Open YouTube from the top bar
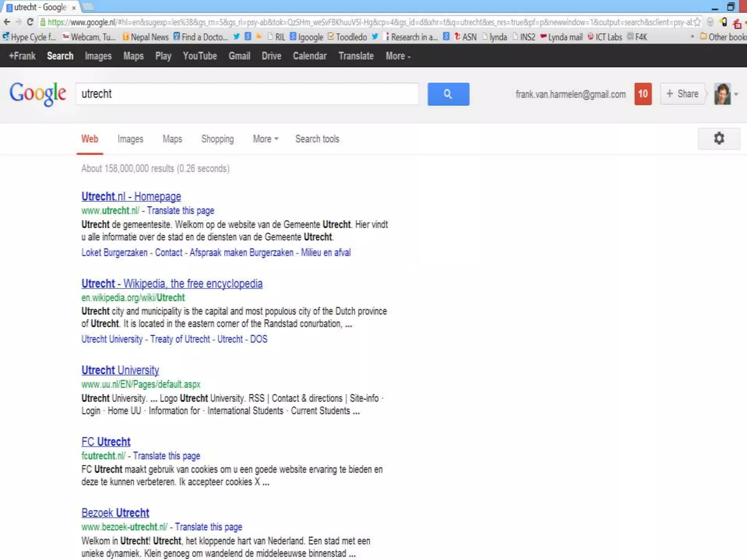747x560 pixels. point(200,56)
